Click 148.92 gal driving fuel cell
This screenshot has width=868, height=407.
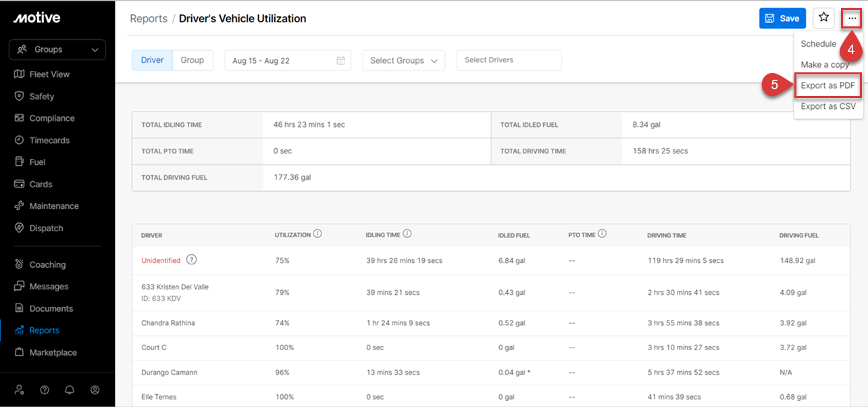797,260
